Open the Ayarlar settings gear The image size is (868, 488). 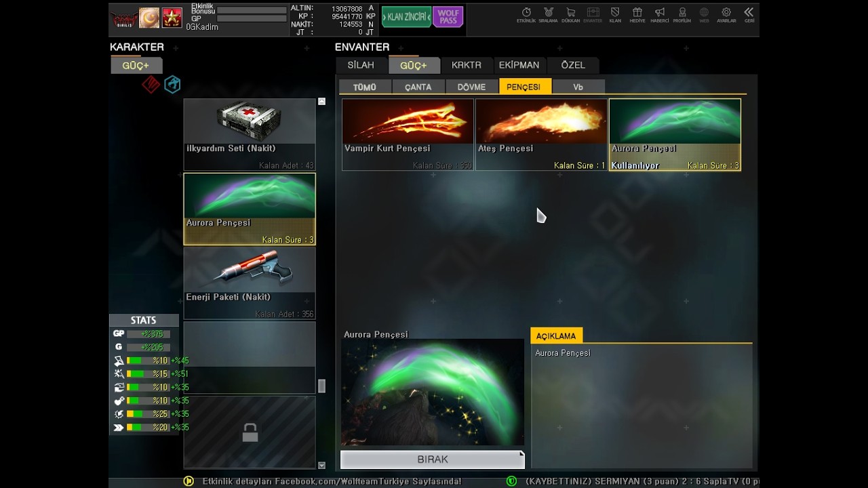coord(726,15)
